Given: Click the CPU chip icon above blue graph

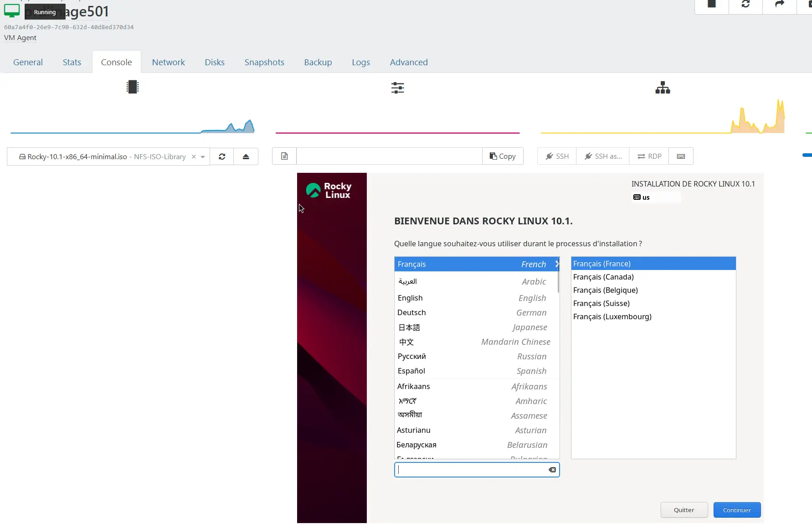Looking at the screenshot, I should click(x=133, y=87).
